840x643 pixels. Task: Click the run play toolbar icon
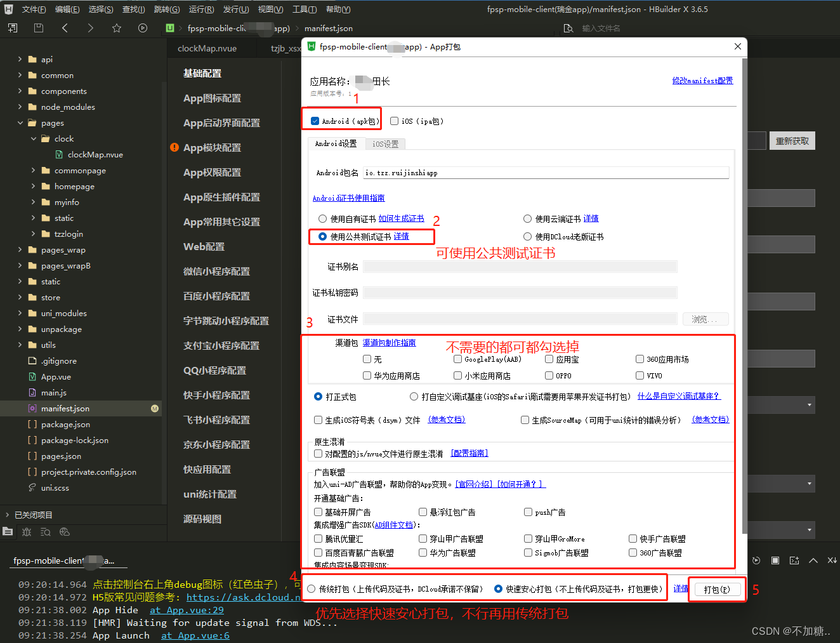pos(143,28)
